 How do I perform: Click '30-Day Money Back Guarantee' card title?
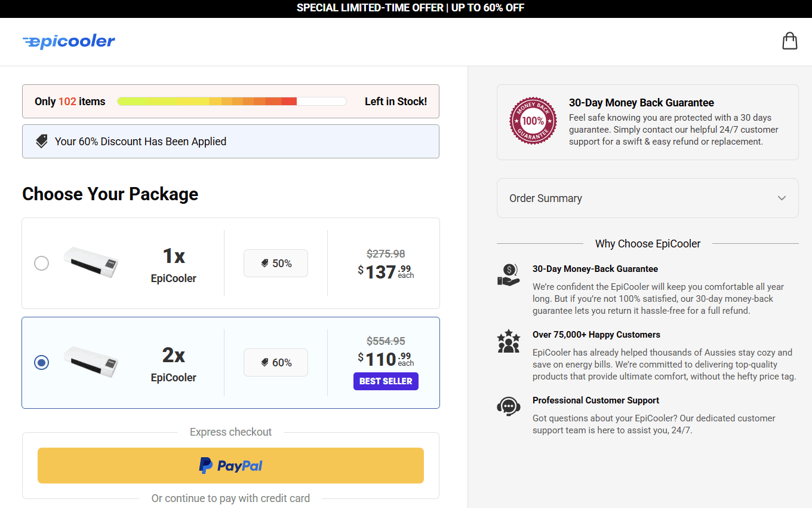pos(641,103)
